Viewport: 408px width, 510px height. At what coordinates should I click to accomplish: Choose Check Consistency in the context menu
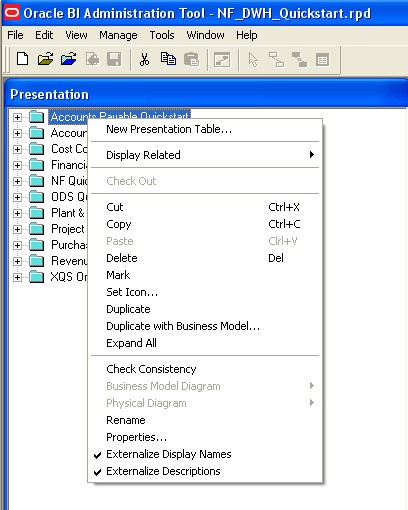(205, 369)
